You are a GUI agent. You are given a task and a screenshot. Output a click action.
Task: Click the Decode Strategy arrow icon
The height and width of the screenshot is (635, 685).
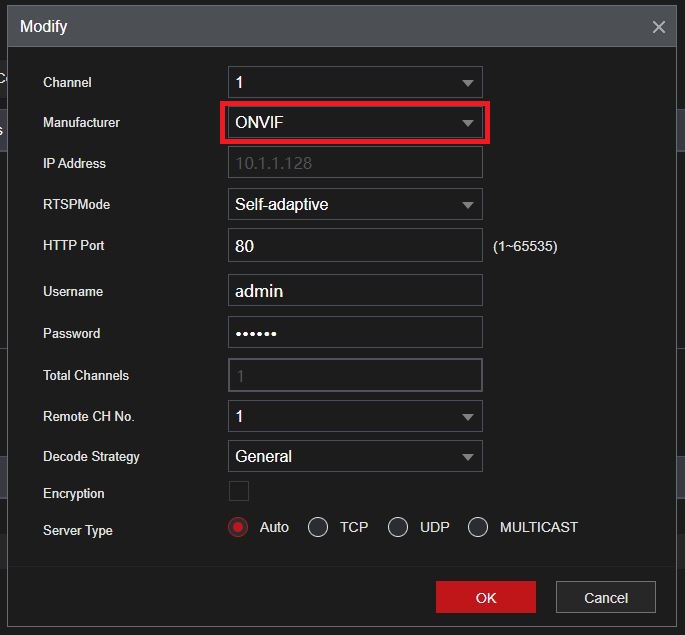467,457
